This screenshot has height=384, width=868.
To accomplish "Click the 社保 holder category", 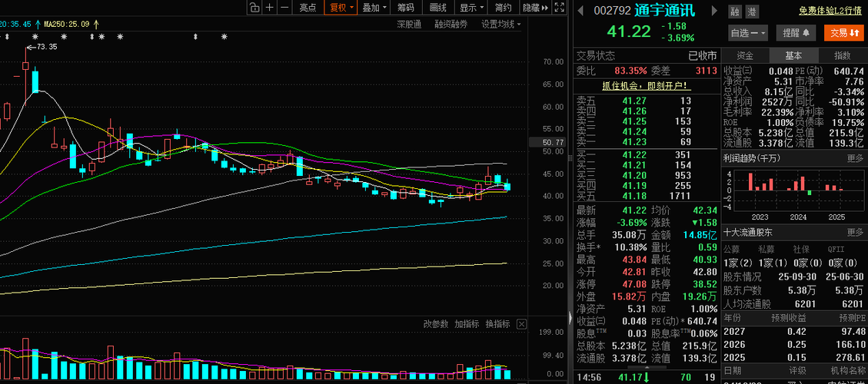I will (801, 249).
